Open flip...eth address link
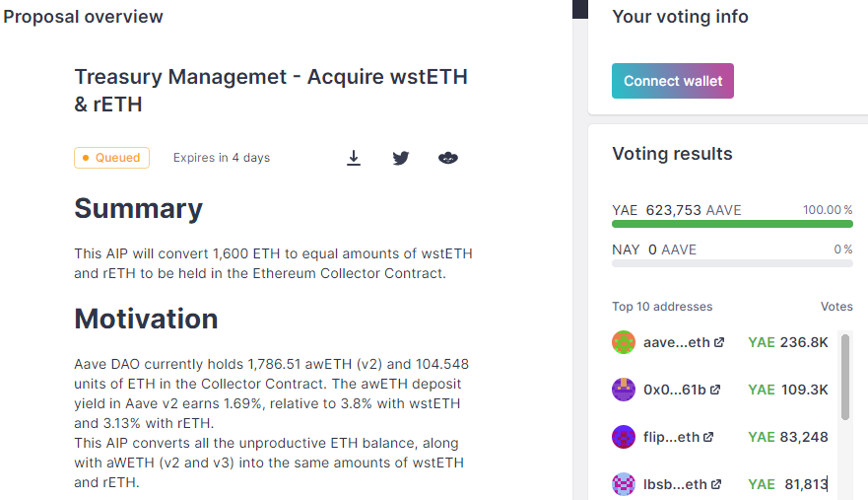 (x=672, y=437)
